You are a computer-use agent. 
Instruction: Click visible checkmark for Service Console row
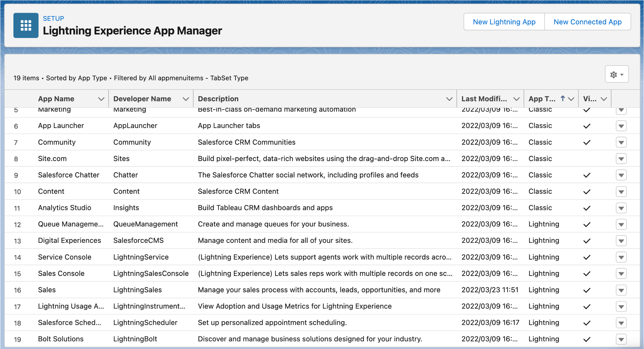pos(587,257)
